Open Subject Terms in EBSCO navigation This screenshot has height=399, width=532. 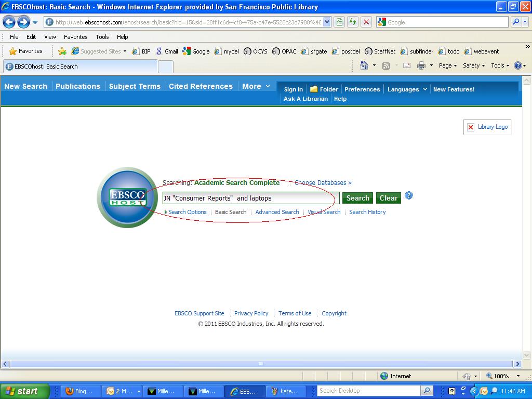(x=135, y=86)
